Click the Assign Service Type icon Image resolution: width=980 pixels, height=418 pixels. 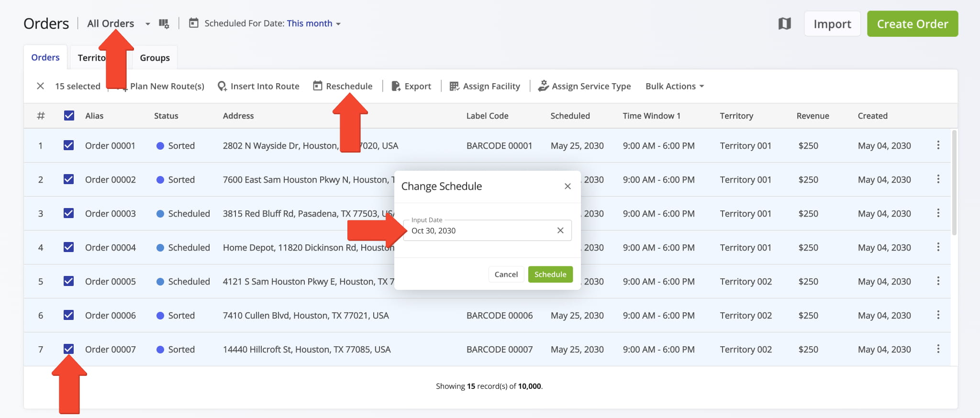point(543,86)
